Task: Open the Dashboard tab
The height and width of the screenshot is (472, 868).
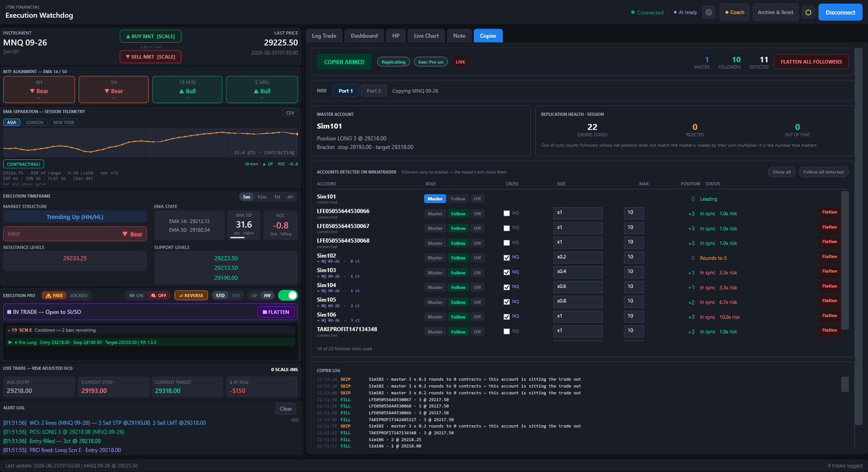Action: (364, 36)
